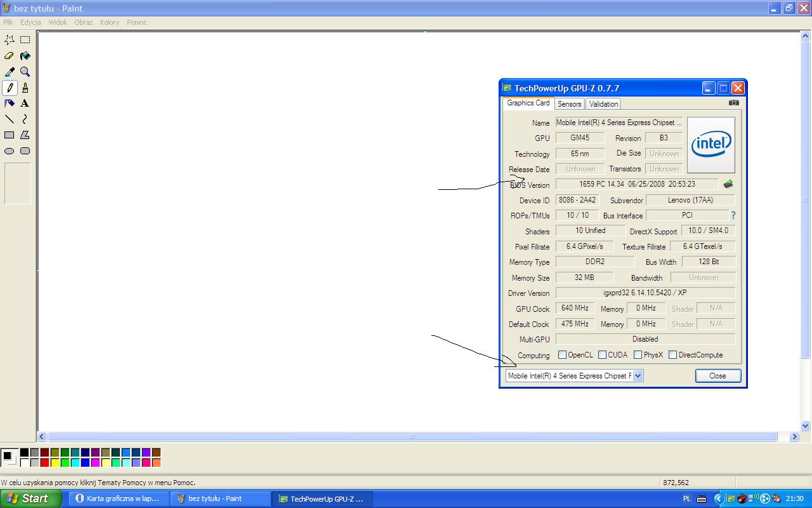Image resolution: width=812 pixels, height=508 pixels.
Task: Click the Close button in GPU-Z
Action: [717, 376]
